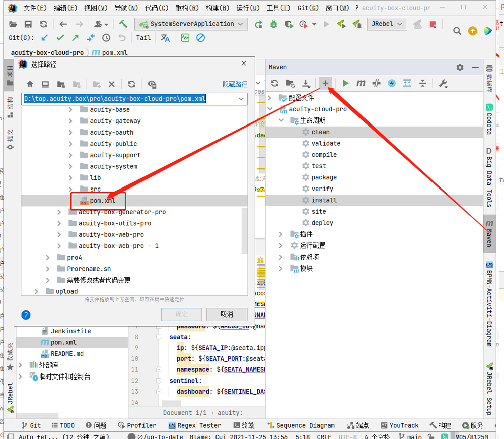Open Maven settings wrench icon

click(x=443, y=83)
